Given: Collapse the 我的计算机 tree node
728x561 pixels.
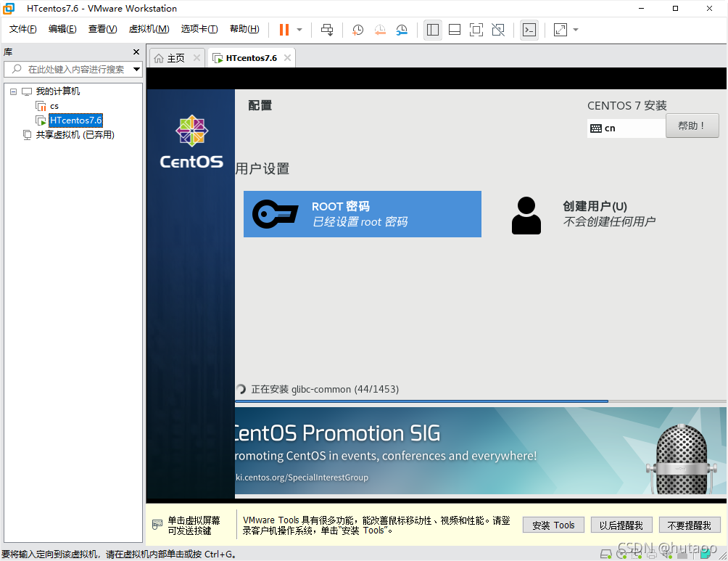Looking at the screenshot, I should coord(14,91).
